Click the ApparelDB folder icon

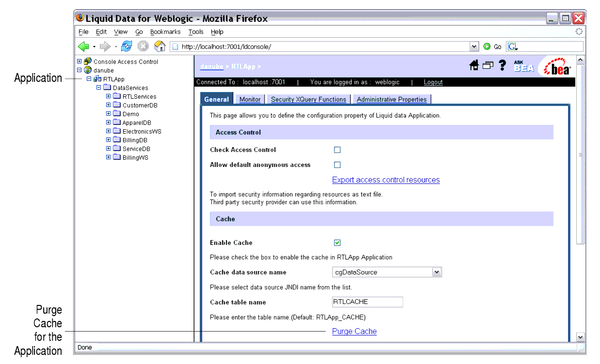click(x=117, y=122)
